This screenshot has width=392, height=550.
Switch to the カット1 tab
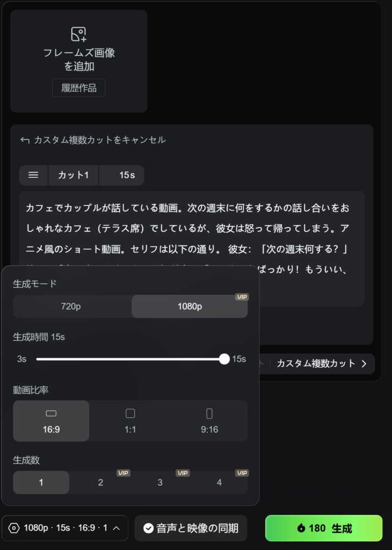73,175
